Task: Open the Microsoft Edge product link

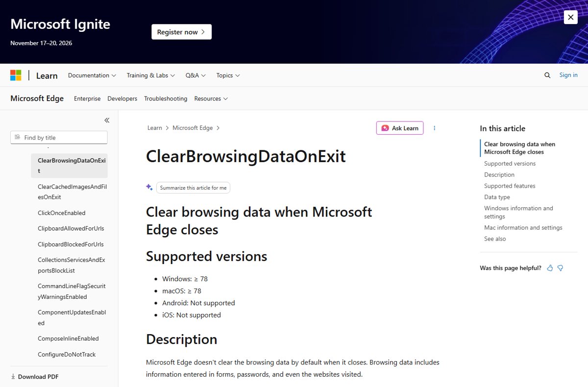Action: (37, 98)
